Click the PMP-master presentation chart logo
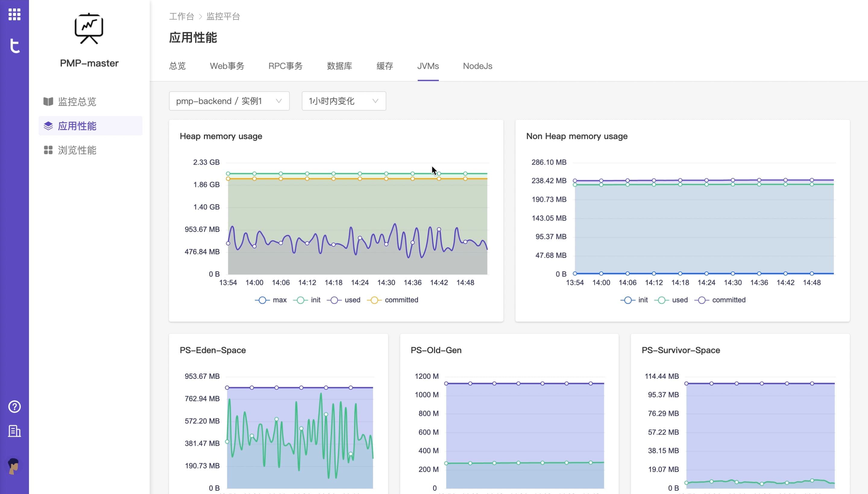 [x=89, y=29]
